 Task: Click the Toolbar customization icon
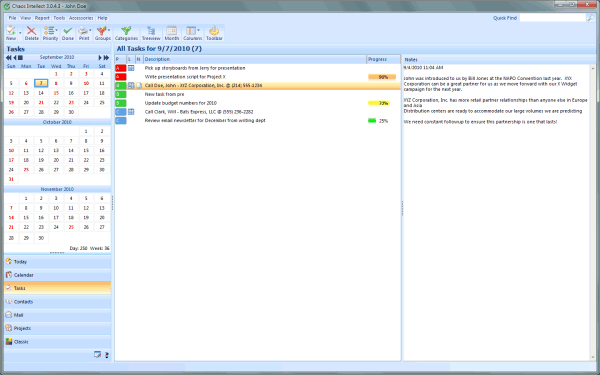[x=214, y=33]
